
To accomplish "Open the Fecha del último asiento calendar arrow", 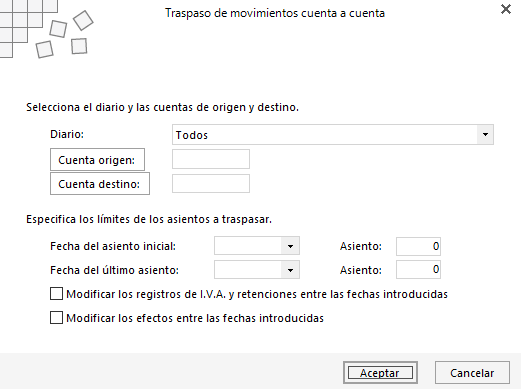I will (x=290, y=270).
